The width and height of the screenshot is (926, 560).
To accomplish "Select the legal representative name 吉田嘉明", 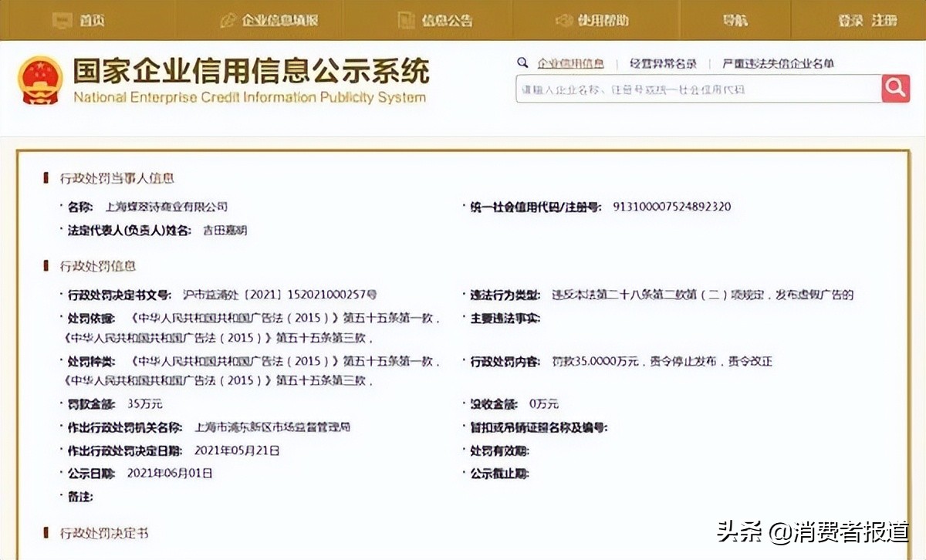I will (225, 230).
